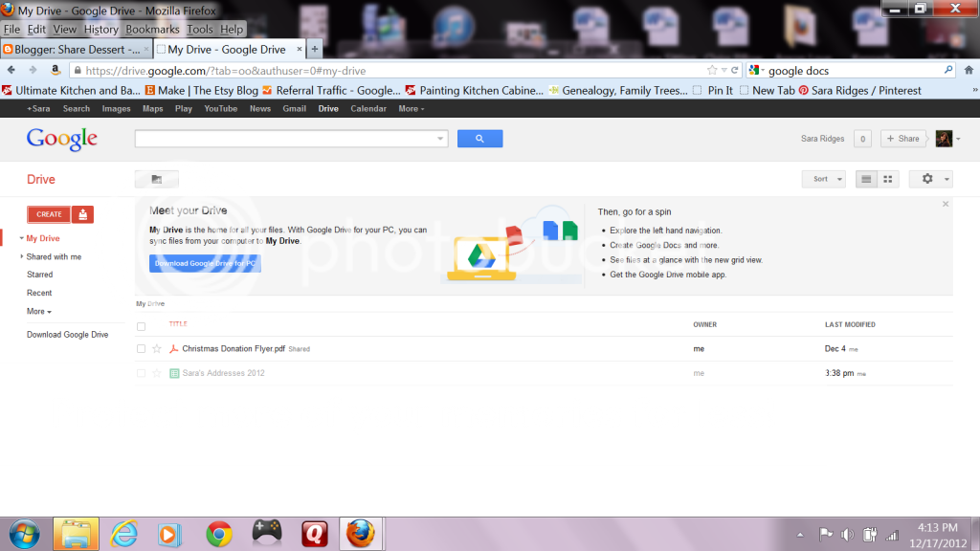
Task: Click the PDF icon of Christmas Donation Flyer
Action: pyautogui.click(x=174, y=348)
